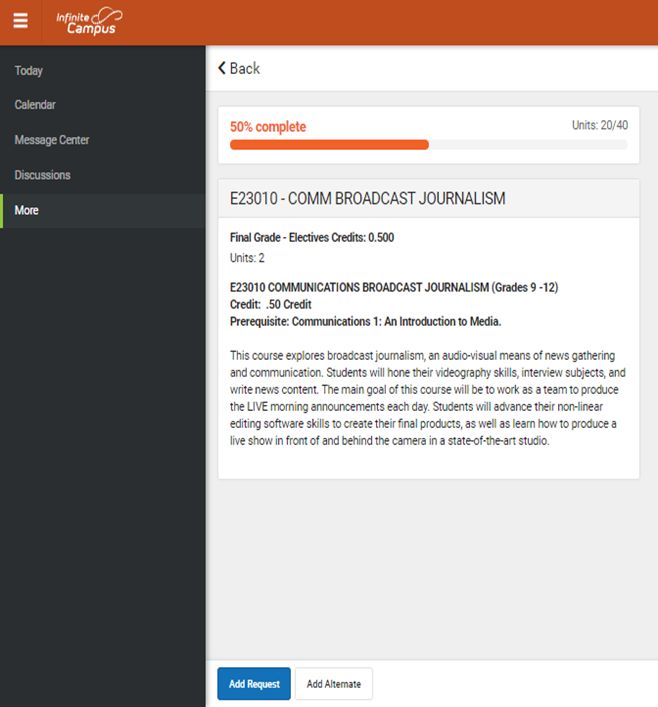Click the Final Grade - Electives Credits line
Image resolution: width=658 pixels, height=707 pixels.
pyautogui.click(x=312, y=237)
